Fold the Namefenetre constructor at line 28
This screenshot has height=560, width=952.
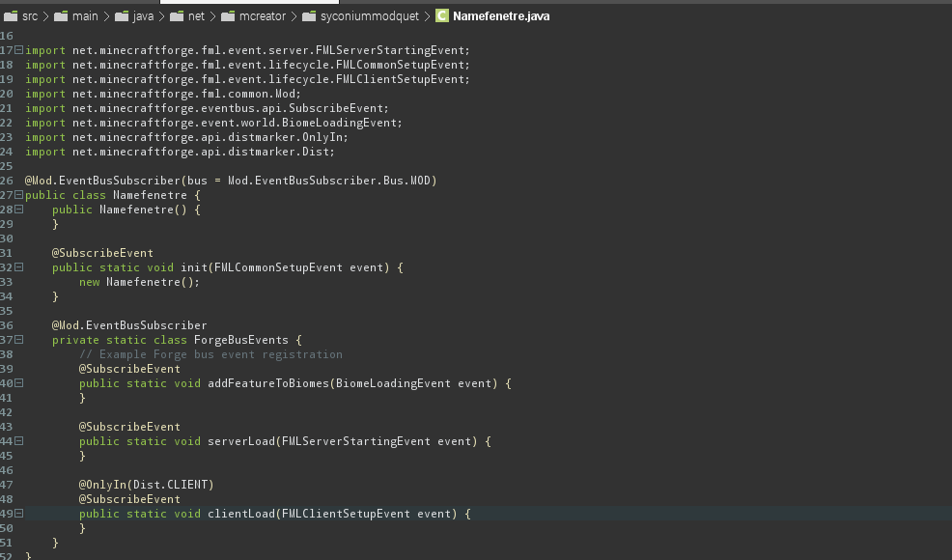coord(18,210)
